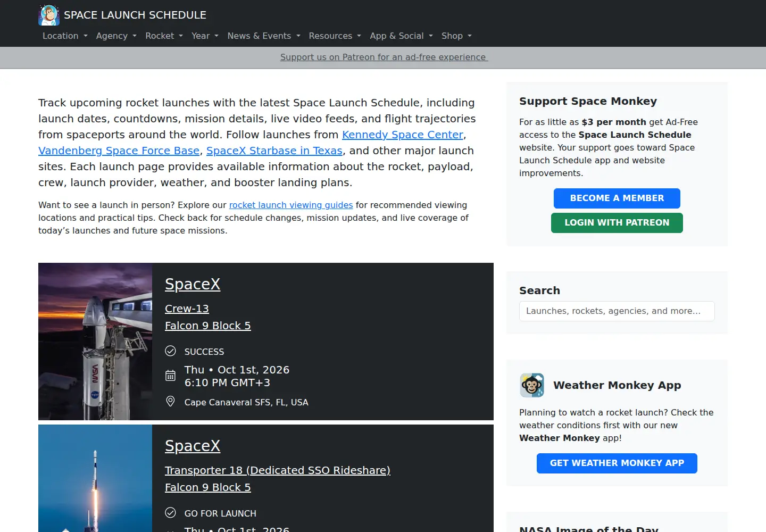The height and width of the screenshot is (532, 766).
Task: Open the Falcon 9 Block 5 link under Transporter 18
Action: pos(208,487)
